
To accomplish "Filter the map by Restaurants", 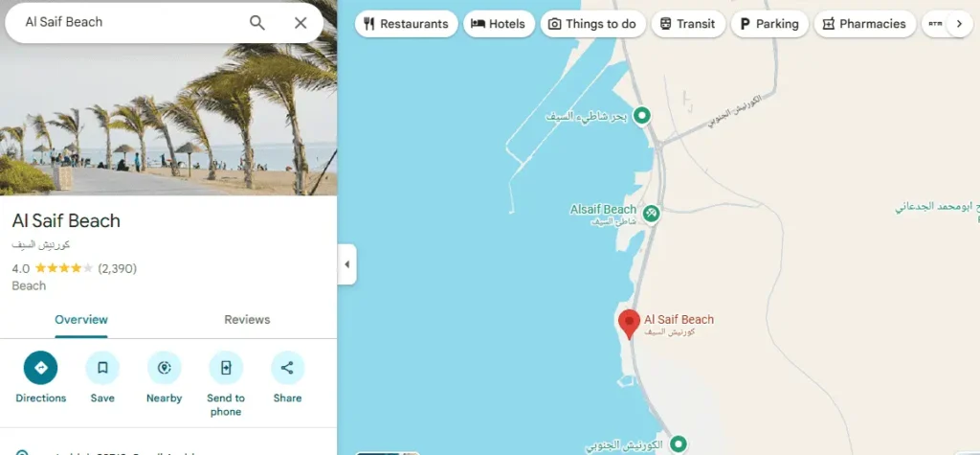I will click(406, 24).
